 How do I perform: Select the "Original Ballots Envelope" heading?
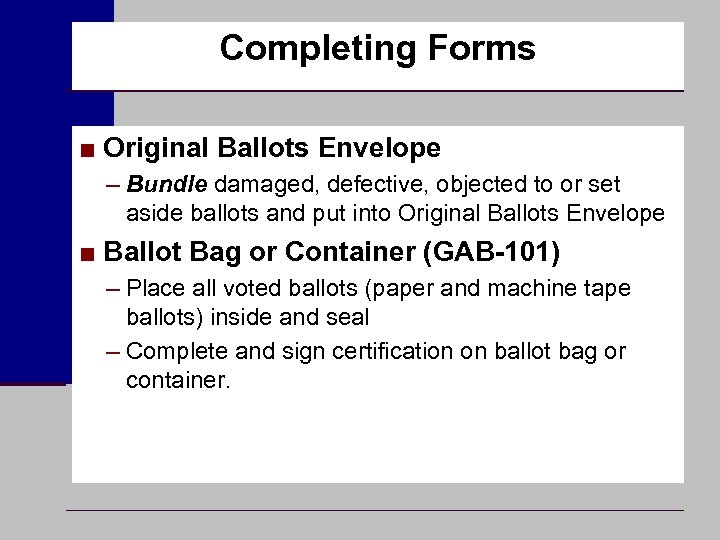[x=272, y=148]
